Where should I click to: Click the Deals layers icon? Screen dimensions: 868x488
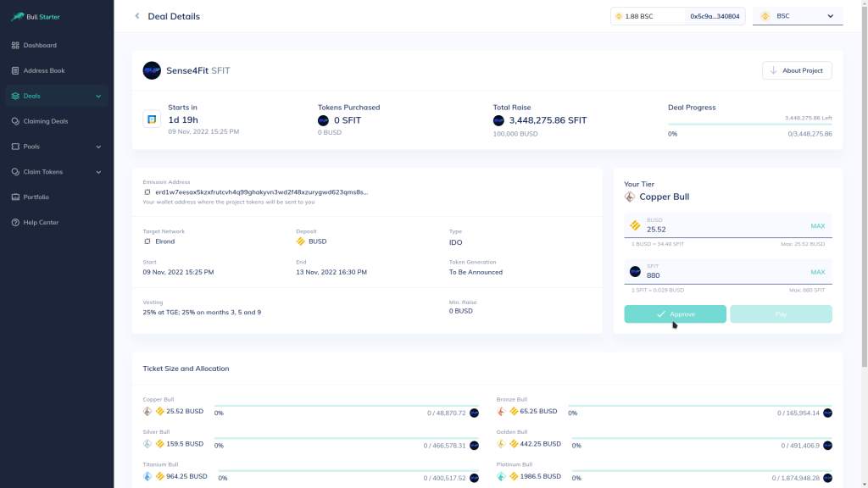pos(15,96)
